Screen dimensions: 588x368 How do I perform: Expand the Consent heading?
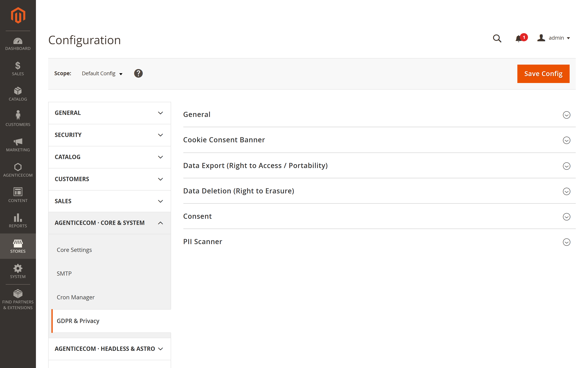pos(197,216)
